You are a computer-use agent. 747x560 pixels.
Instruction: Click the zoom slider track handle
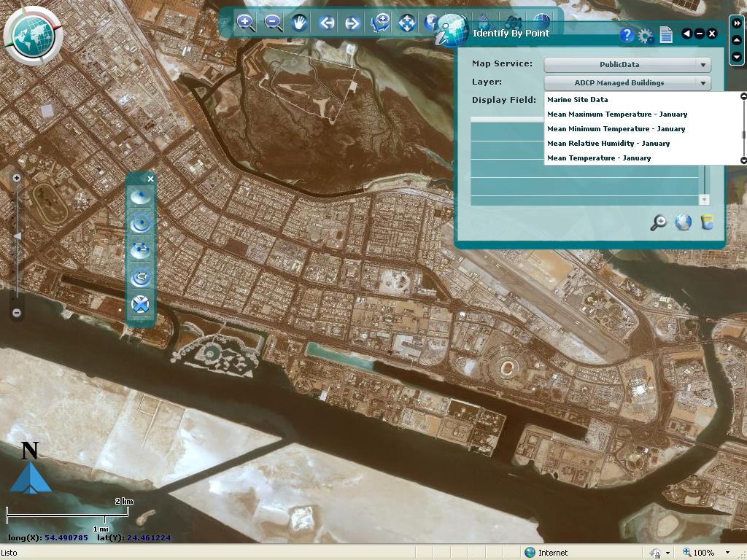point(18,236)
